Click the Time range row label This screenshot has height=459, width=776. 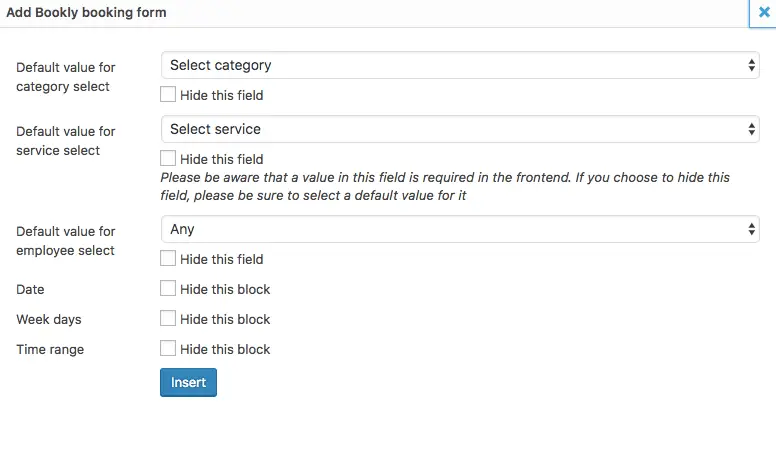tap(50, 350)
